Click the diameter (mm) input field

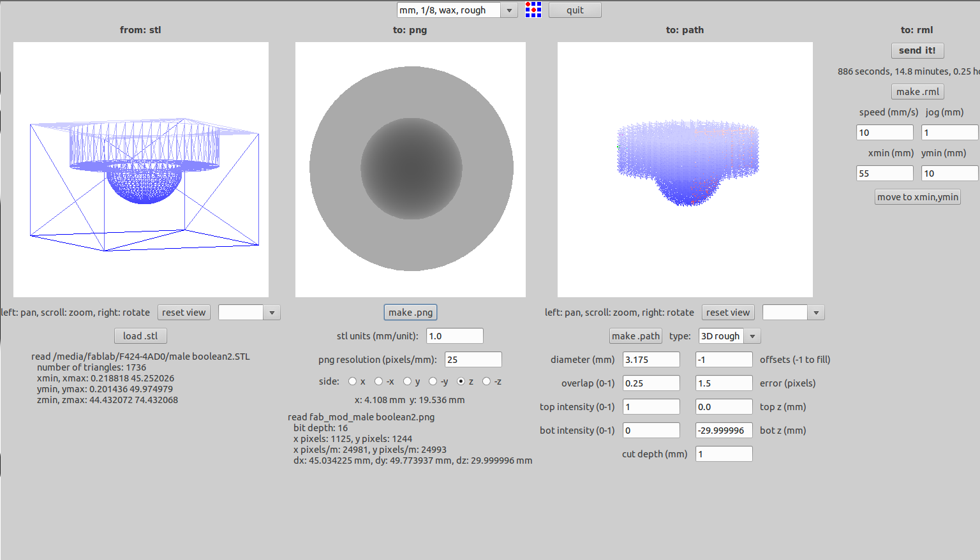(x=651, y=360)
